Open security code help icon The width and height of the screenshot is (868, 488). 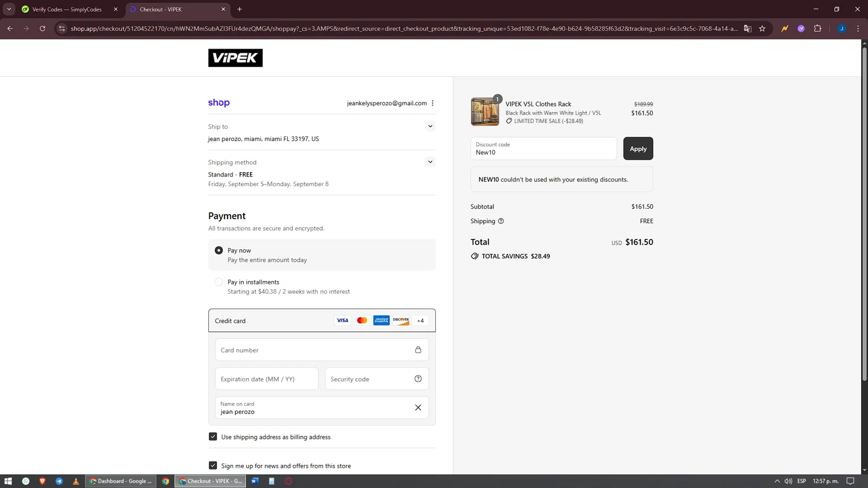point(418,379)
